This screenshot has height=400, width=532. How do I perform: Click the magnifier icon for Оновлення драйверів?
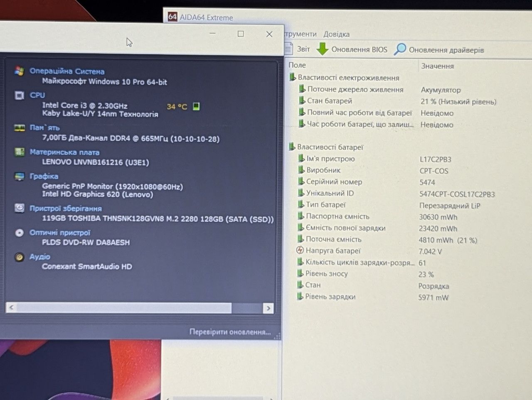tap(400, 49)
